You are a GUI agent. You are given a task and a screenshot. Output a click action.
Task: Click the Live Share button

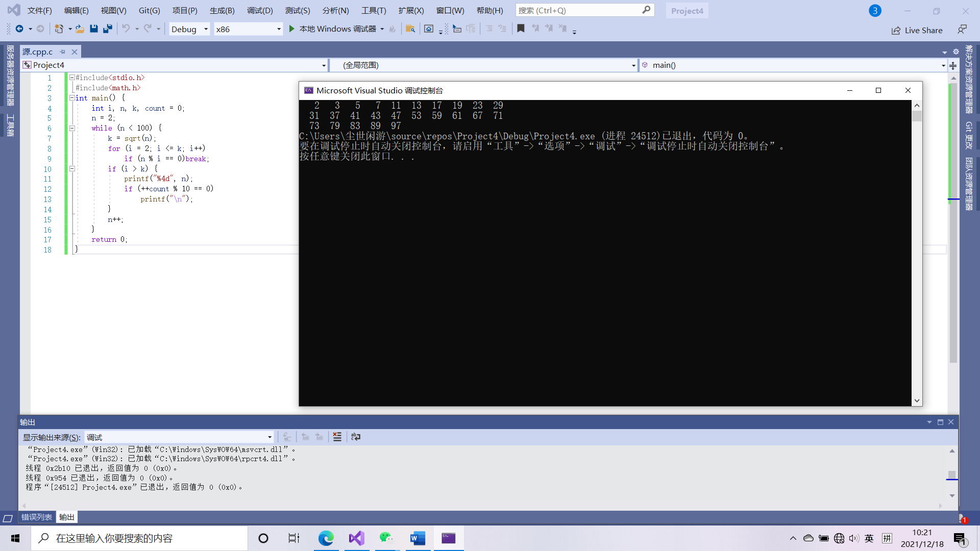pyautogui.click(x=917, y=30)
